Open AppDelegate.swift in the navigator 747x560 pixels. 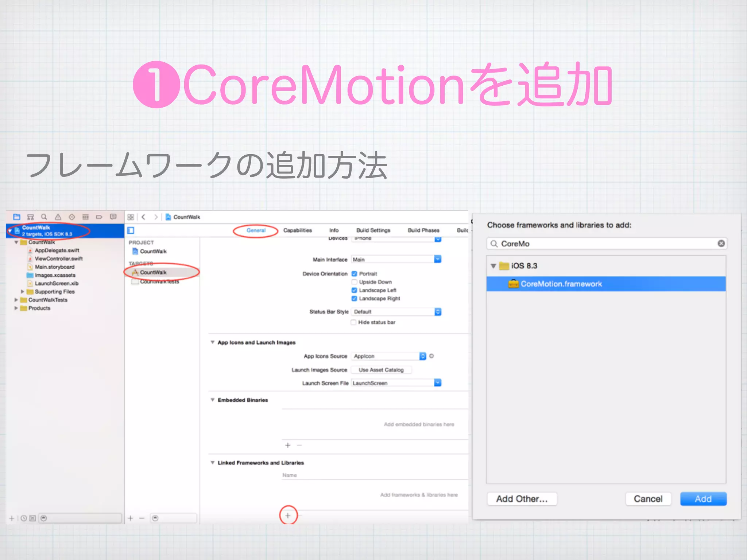(57, 250)
